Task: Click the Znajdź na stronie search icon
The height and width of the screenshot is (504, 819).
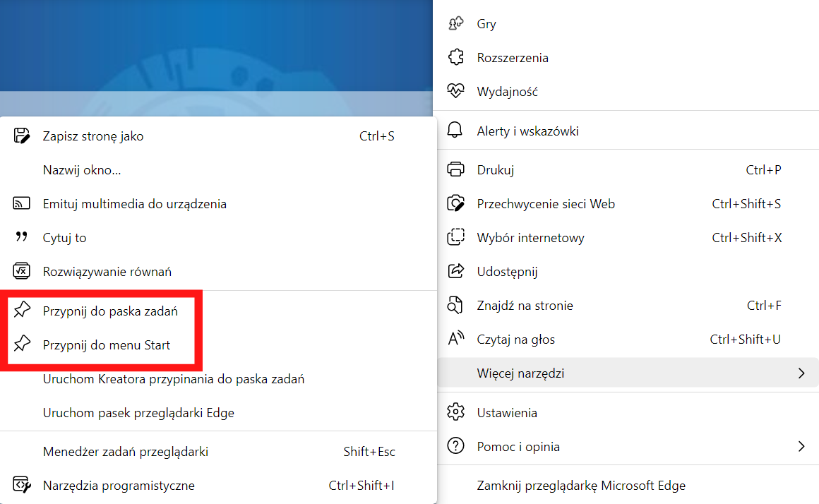Action: coord(455,306)
